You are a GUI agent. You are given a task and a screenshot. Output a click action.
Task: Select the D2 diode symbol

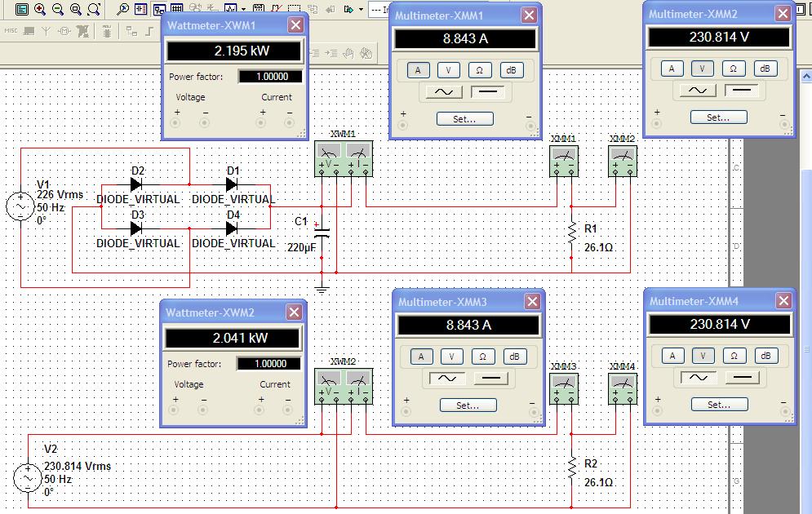136,184
